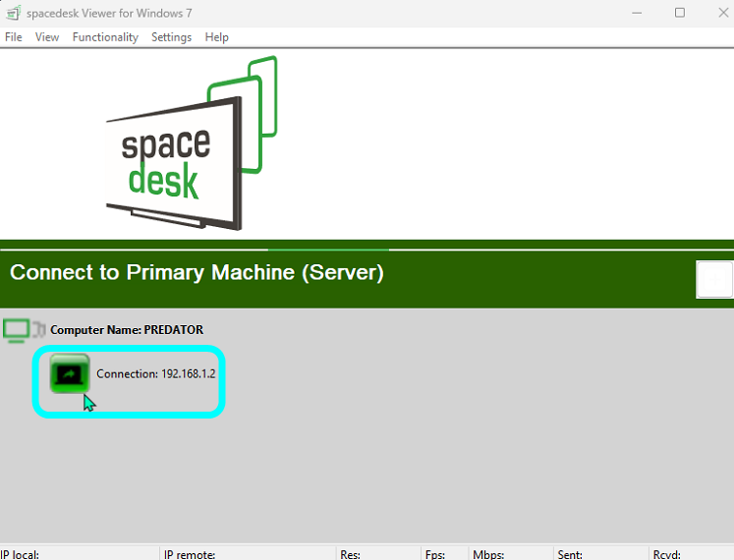Open the Settings menu
Screen dimensions: 734x560
pos(171,37)
